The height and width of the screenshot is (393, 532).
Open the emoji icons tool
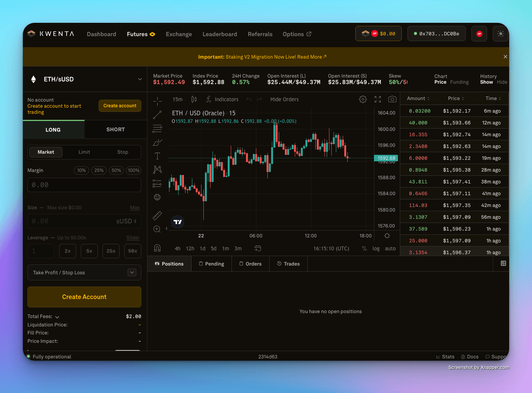(x=157, y=197)
